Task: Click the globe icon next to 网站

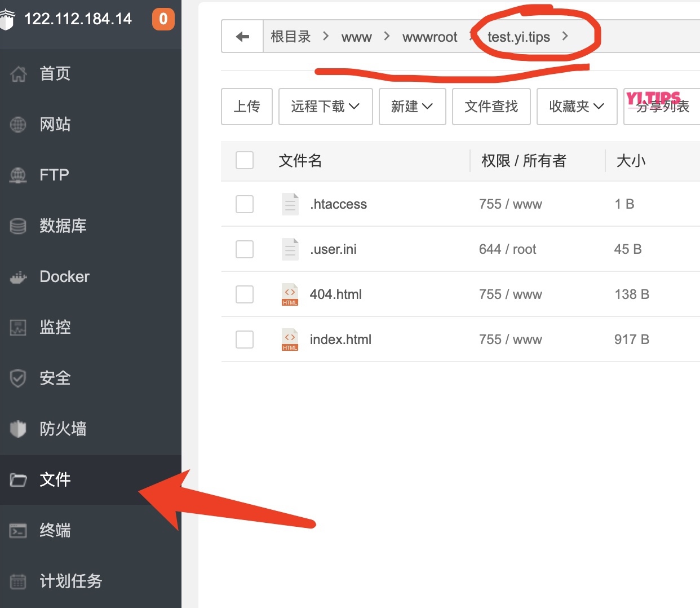Action: pyautogui.click(x=18, y=124)
